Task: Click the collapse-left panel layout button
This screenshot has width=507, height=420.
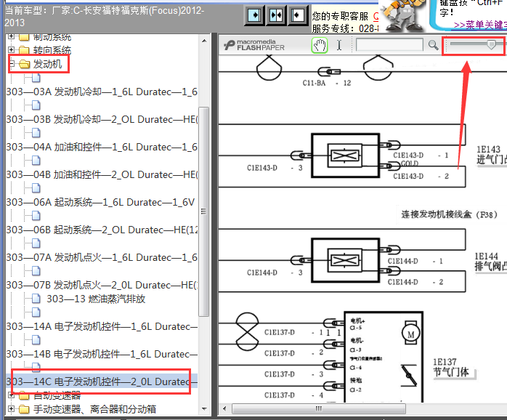Action: coord(298,15)
